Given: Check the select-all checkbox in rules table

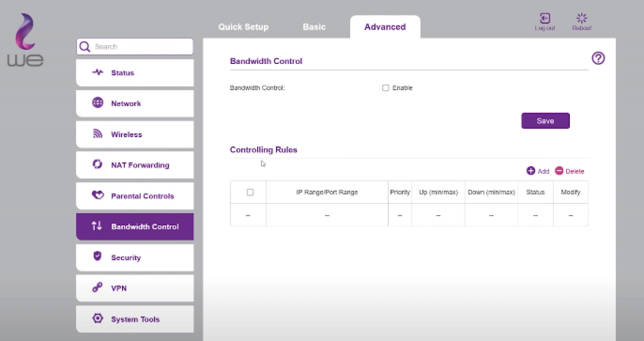Looking at the screenshot, I should click(x=250, y=192).
